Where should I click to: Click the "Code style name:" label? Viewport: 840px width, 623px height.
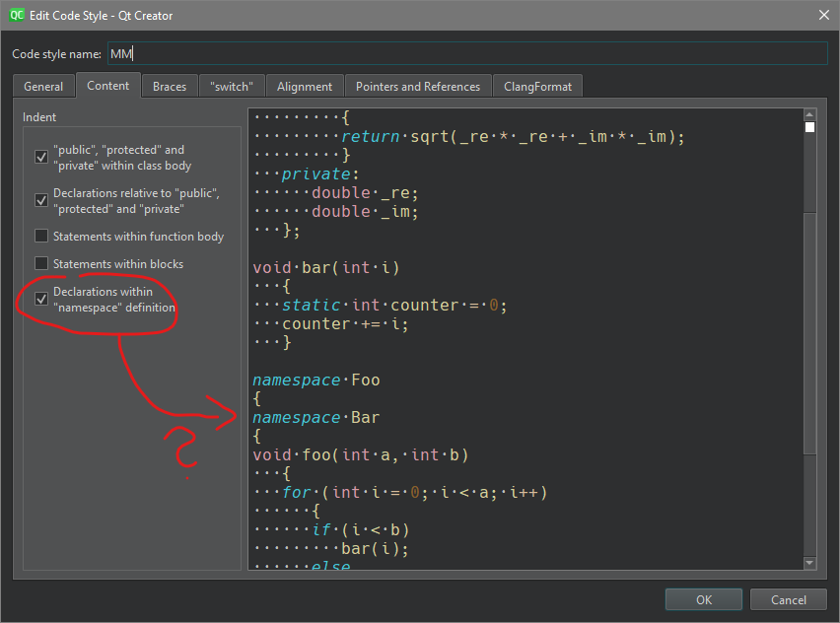[56, 53]
